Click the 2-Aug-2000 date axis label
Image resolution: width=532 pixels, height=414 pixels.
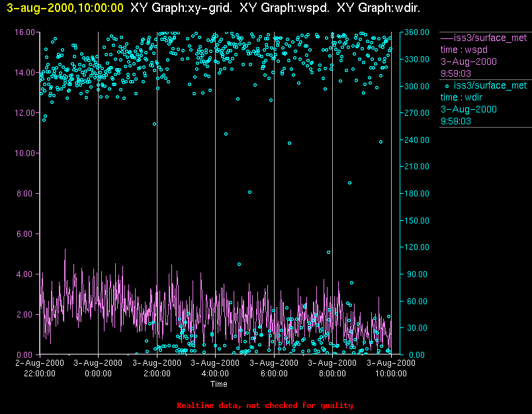40,363
